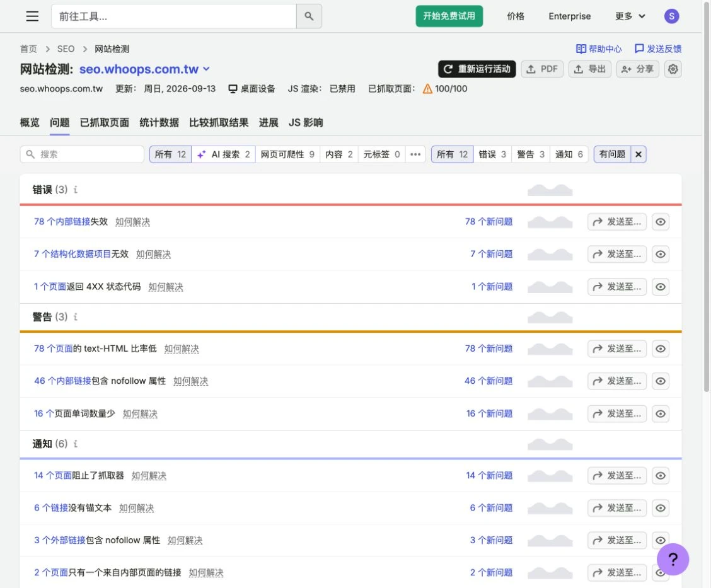Viewport: 711px width, 588px height.
Task: Expand the 更多 dropdown in header
Action: coord(630,16)
